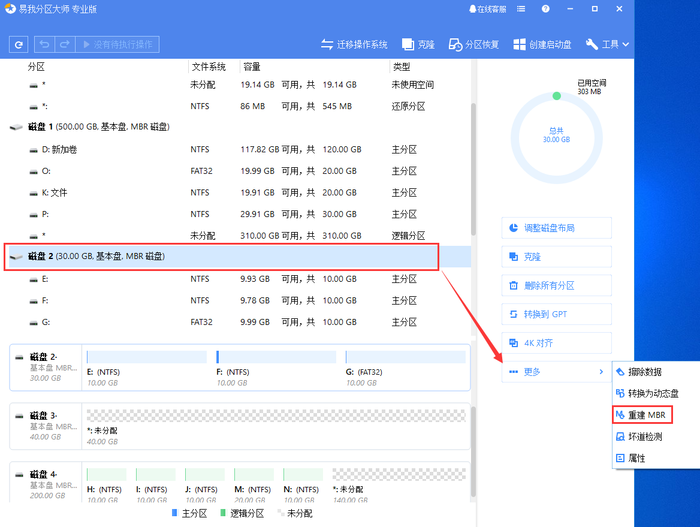The height and width of the screenshot is (527, 700).
Task: Click 创建启动盘 in the top toolbar
Action: tap(542, 45)
